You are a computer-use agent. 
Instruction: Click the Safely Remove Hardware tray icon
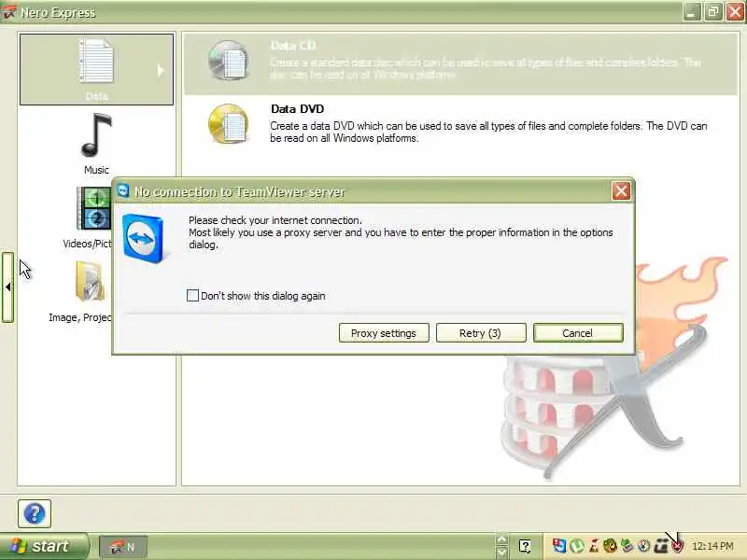point(627,546)
